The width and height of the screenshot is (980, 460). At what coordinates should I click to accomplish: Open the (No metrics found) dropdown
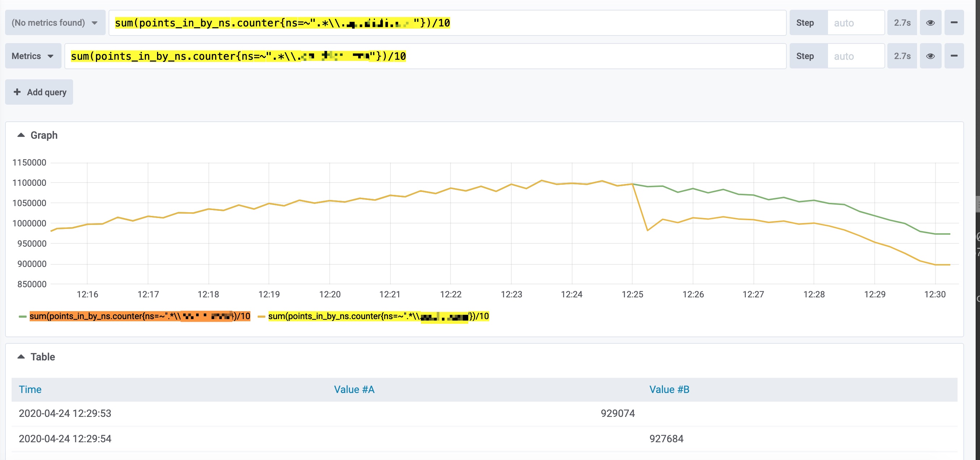[54, 22]
